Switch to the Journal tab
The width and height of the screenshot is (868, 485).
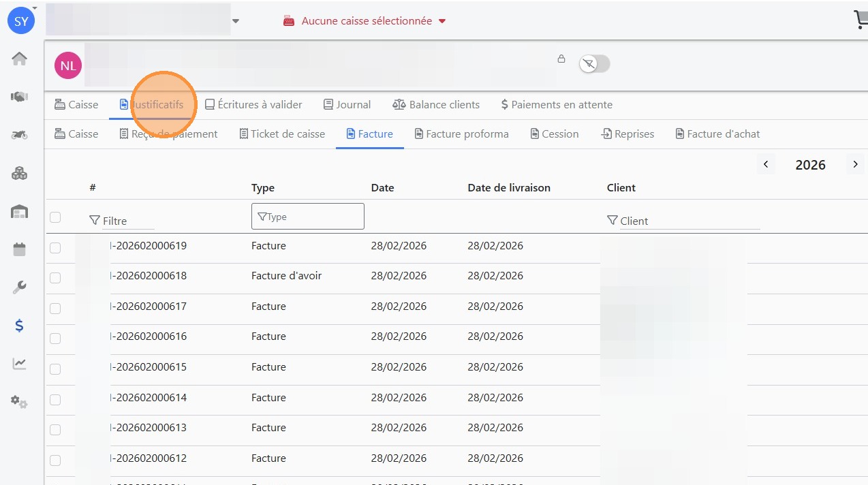click(347, 105)
